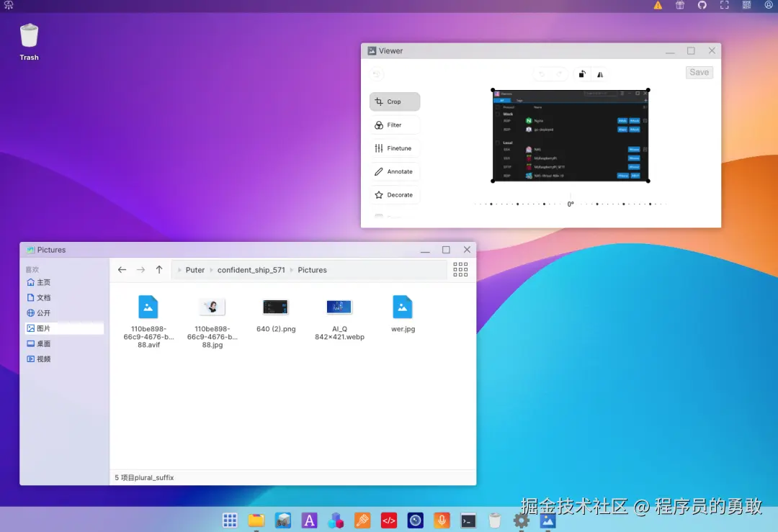This screenshot has width=778, height=532.
Task: Open the camera app in dock
Action: point(416,520)
